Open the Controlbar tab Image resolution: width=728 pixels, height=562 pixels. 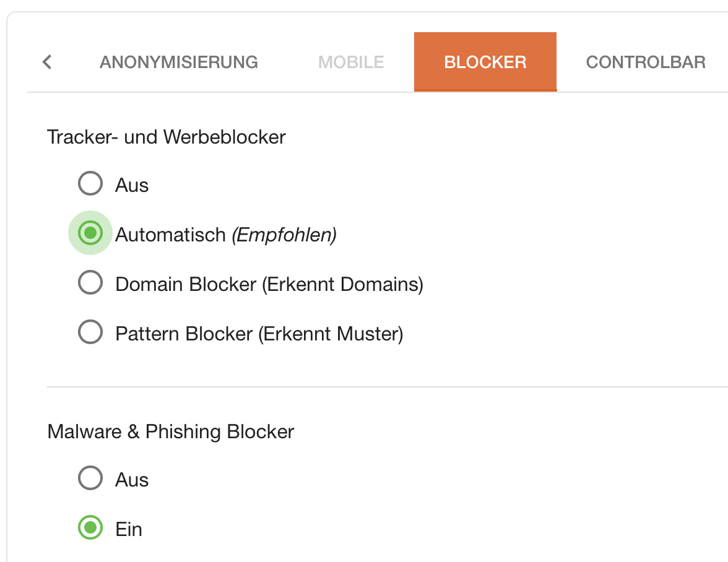(x=646, y=62)
